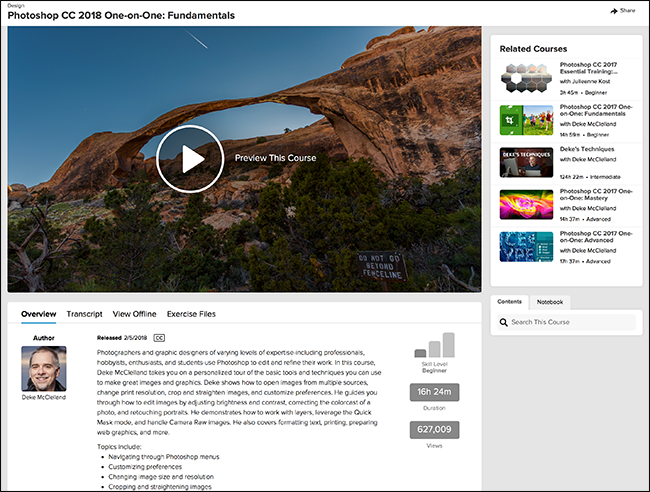Screen dimensions: 650x492
Task: Open the View Offline tab
Action: point(135,314)
